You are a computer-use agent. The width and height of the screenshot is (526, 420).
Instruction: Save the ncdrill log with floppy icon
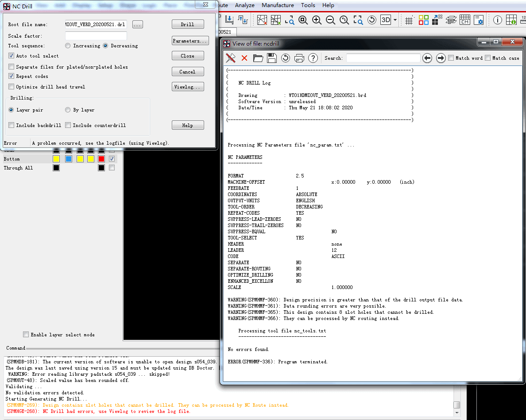click(x=272, y=58)
